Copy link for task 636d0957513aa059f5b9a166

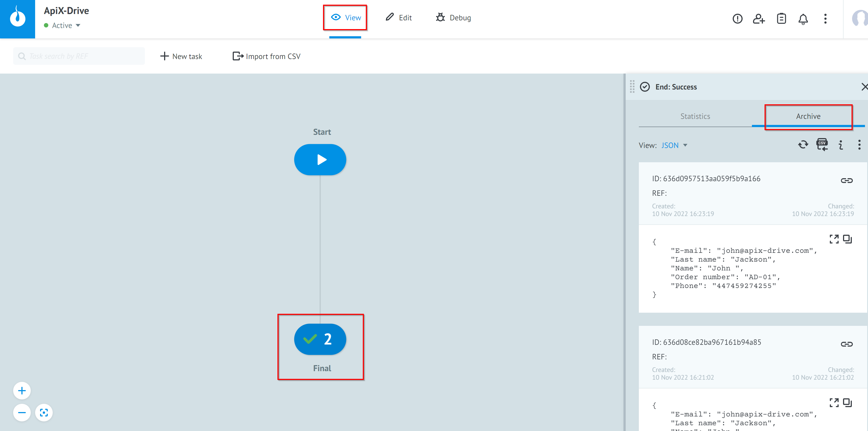click(847, 181)
